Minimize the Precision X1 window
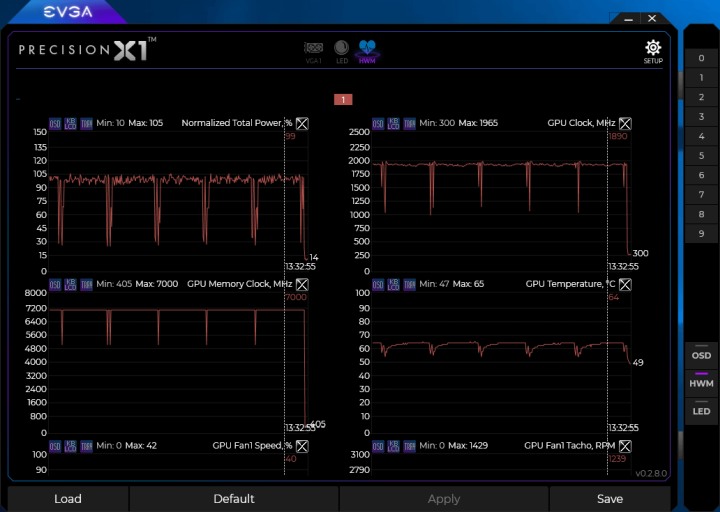720x512 pixels. [x=629, y=19]
